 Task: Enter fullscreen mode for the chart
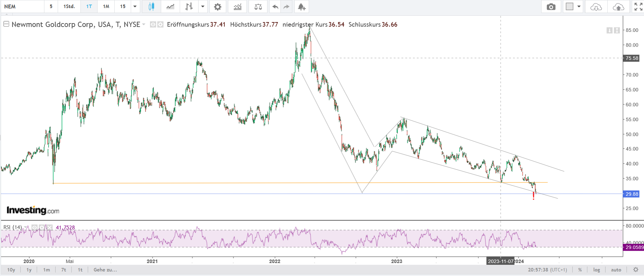pos(638,7)
